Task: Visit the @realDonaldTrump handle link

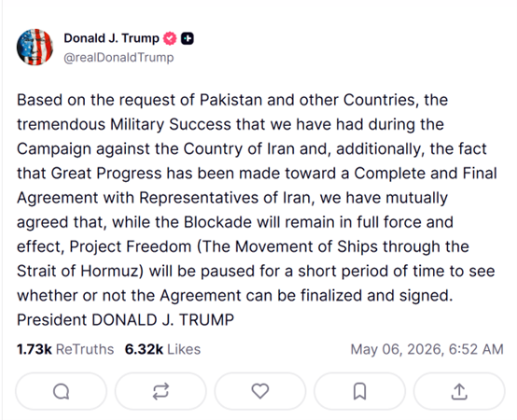Action: [x=119, y=57]
